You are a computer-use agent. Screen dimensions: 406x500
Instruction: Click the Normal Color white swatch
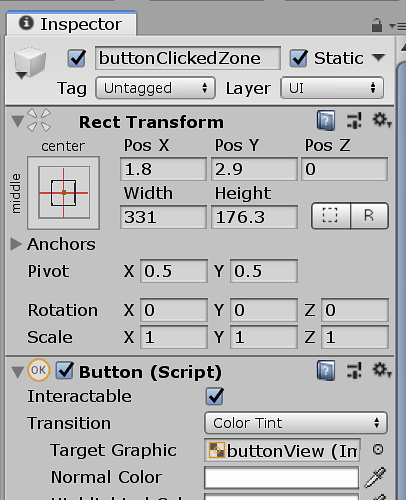click(x=282, y=477)
